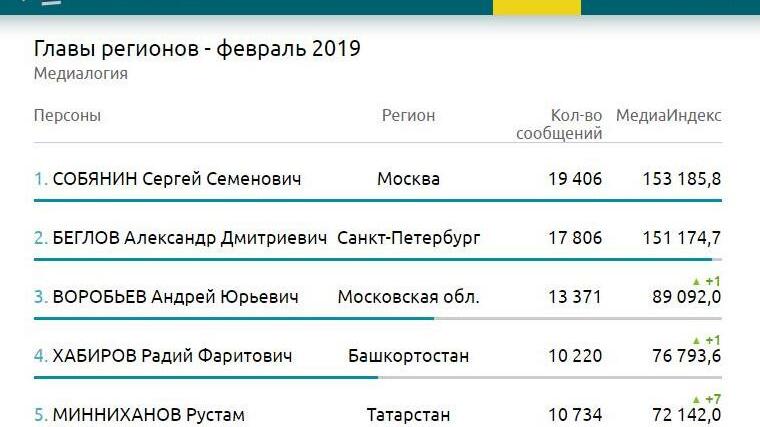
Task: Click the rank-change arrow above 89 092,0
Action: 696,282
